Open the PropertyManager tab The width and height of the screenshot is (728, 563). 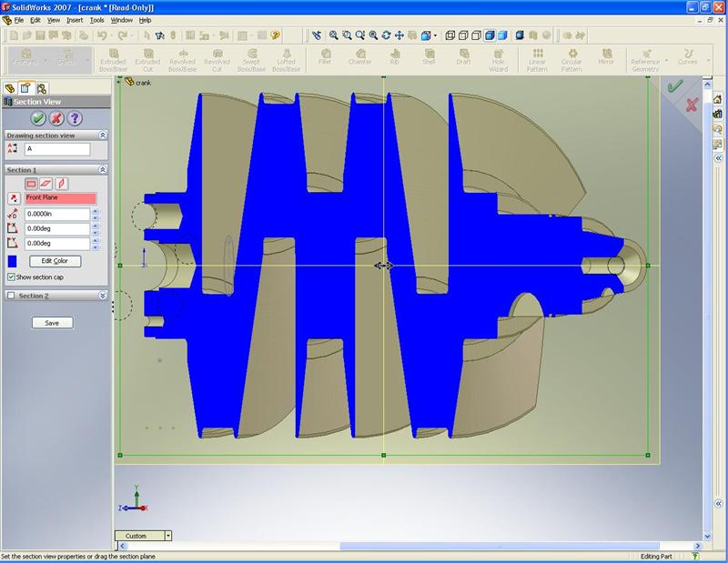25,87
